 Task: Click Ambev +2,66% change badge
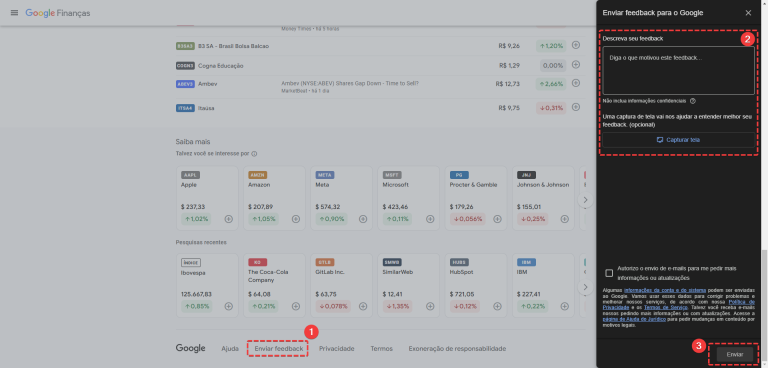pos(551,84)
